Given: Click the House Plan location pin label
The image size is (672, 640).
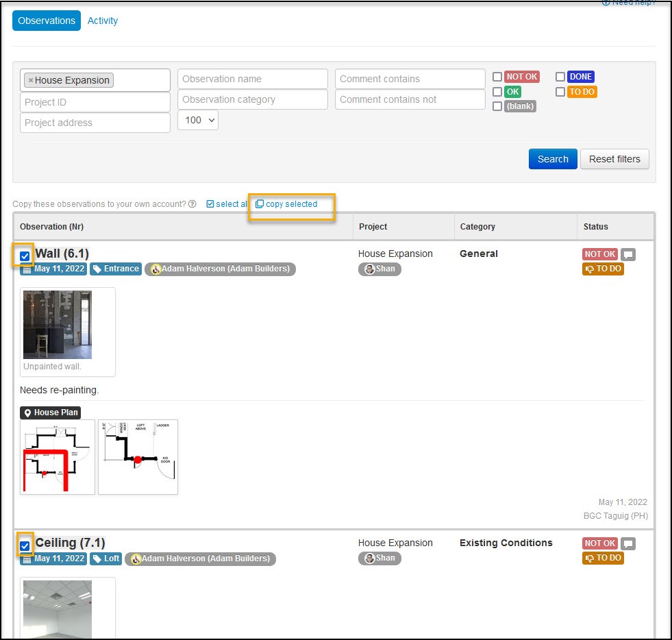Looking at the screenshot, I should (x=51, y=413).
